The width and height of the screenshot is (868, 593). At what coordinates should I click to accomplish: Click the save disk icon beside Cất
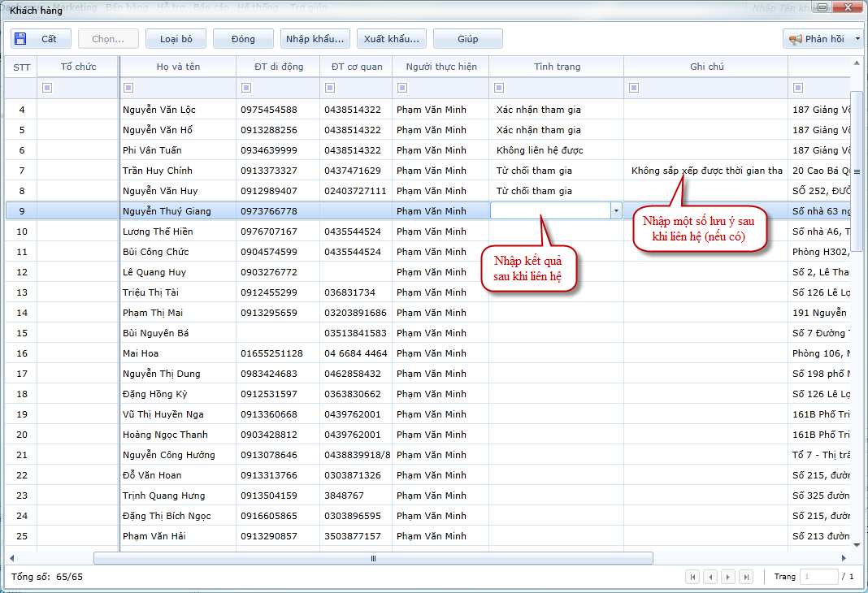(20, 39)
